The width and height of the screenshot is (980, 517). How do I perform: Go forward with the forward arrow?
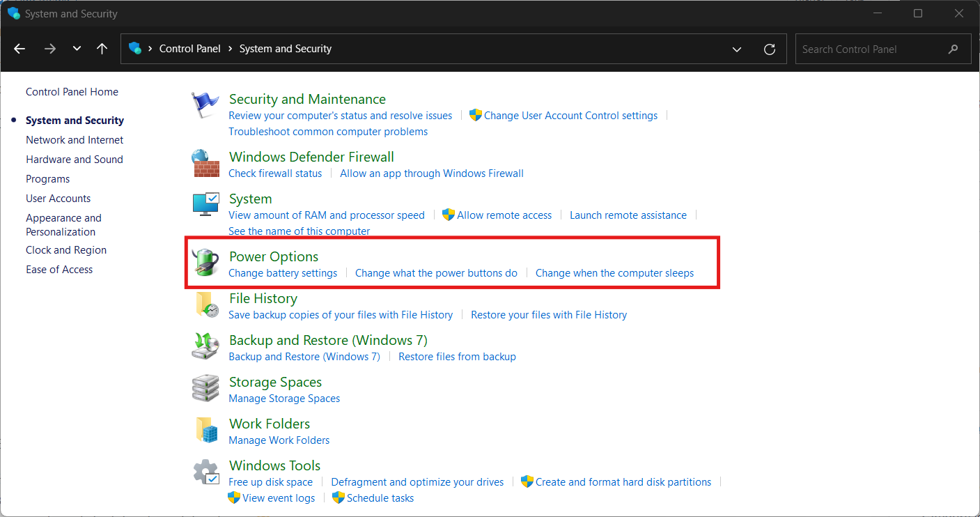tap(49, 49)
